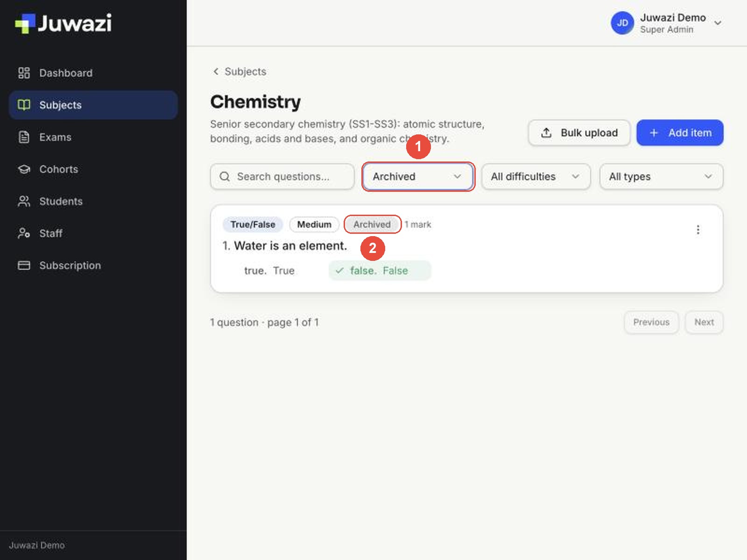Click the Previous page button
747x560 pixels.
click(x=651, y=322)
